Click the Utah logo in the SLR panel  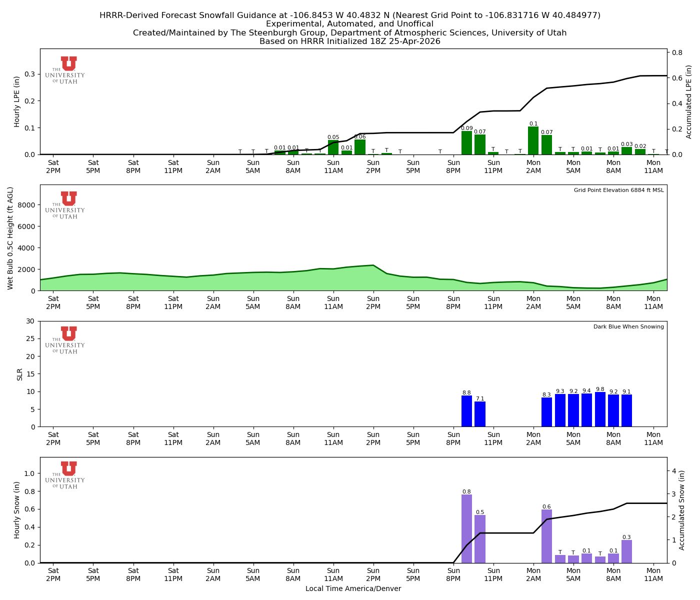point(66,338)
